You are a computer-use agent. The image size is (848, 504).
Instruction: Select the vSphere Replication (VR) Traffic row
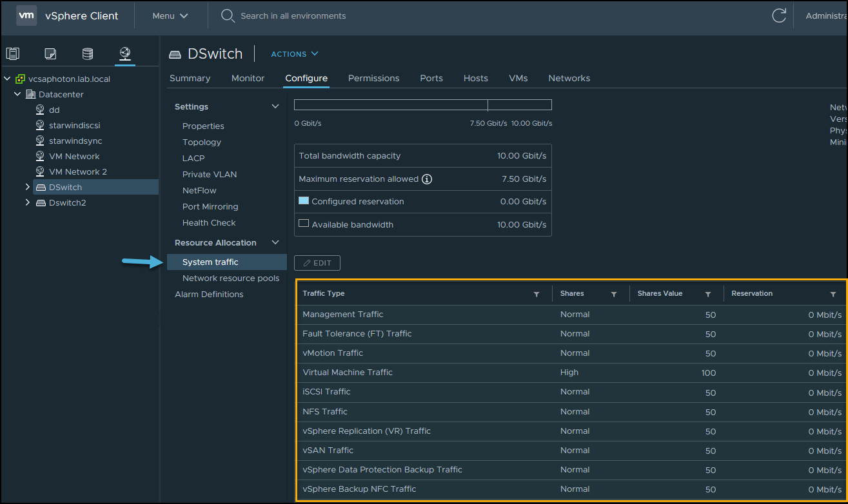(x=571, y=431)
